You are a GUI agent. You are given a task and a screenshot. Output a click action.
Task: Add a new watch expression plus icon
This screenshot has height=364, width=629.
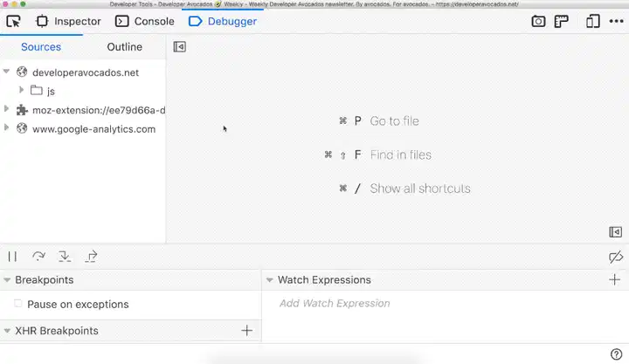615,280
